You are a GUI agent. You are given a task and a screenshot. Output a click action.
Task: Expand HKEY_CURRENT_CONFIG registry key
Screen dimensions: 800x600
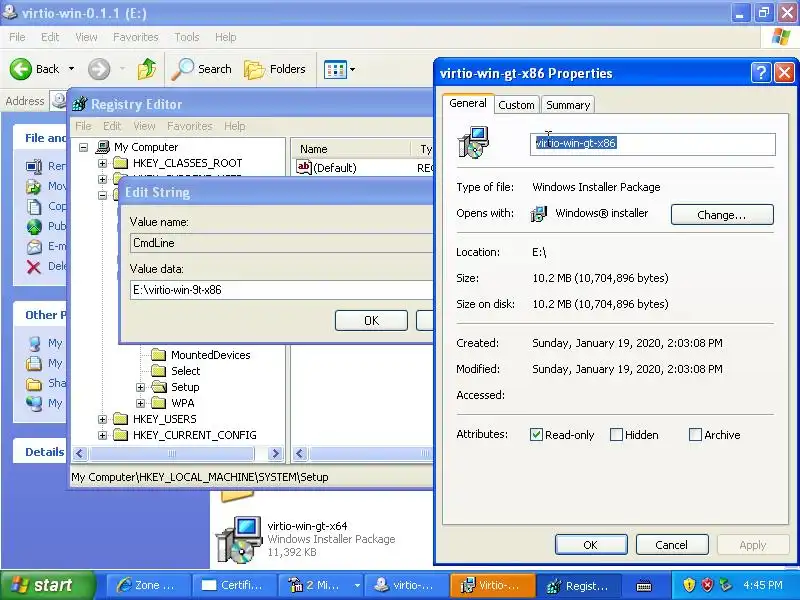point(103,435)
